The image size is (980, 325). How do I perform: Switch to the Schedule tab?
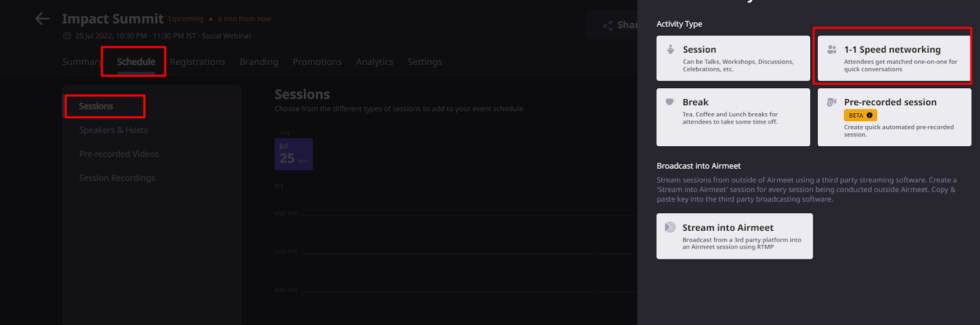point(135,62)
